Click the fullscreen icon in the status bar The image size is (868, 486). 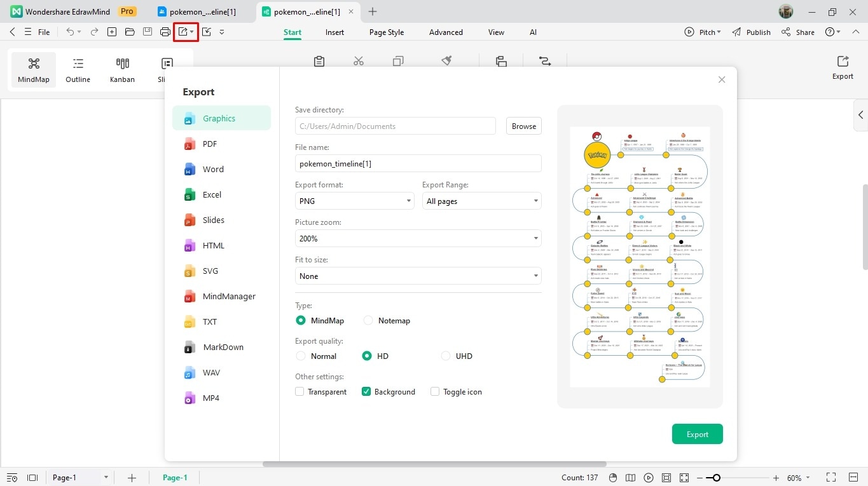click(684, 478)
